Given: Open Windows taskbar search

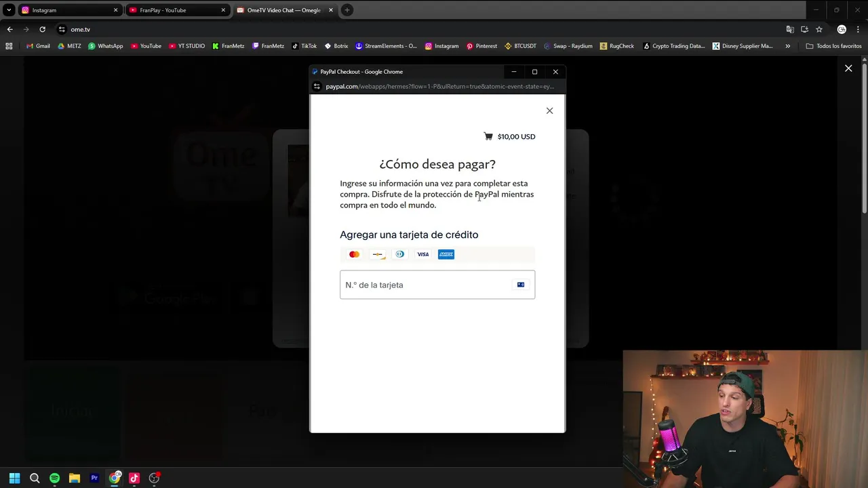Looking at the screenshot, I should 35,478.
